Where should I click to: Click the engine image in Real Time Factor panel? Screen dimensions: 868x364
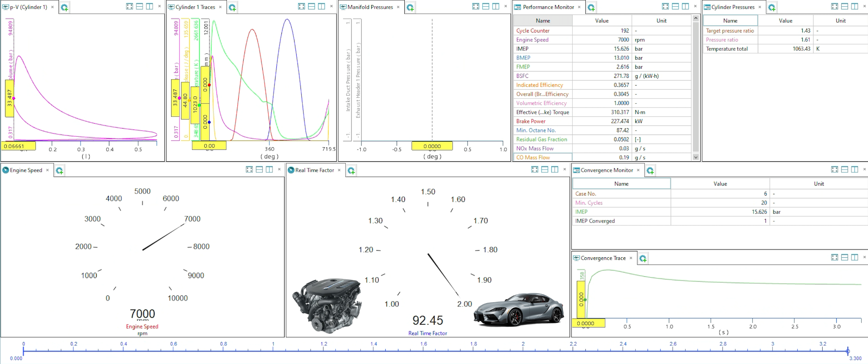click(x=326, y=306)
